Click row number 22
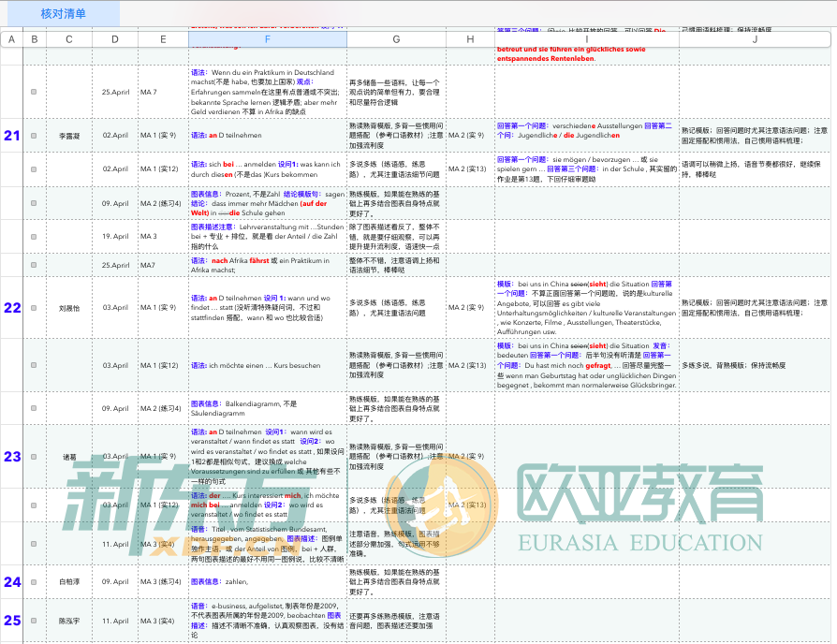This screenshot has width=837, height=644. tap(12, 308)
